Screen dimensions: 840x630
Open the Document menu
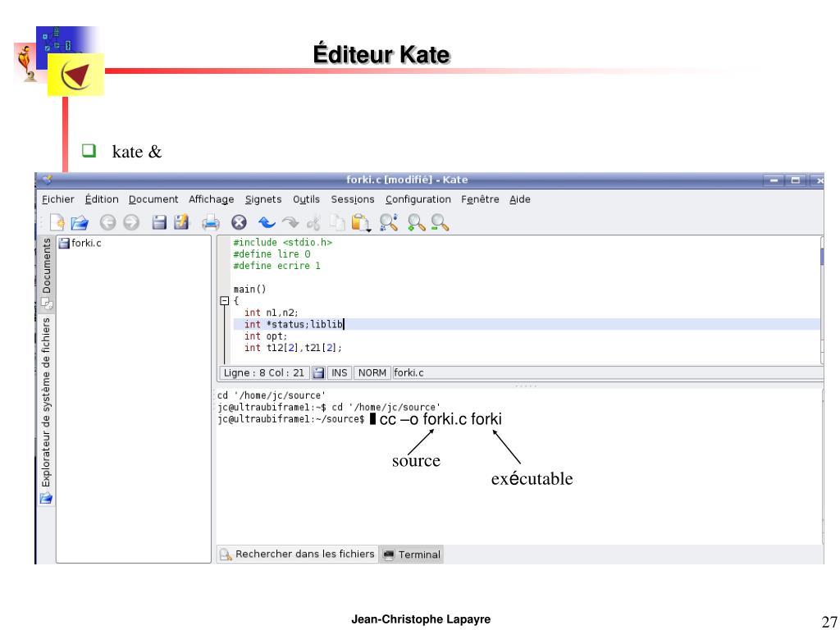[153, 199]
